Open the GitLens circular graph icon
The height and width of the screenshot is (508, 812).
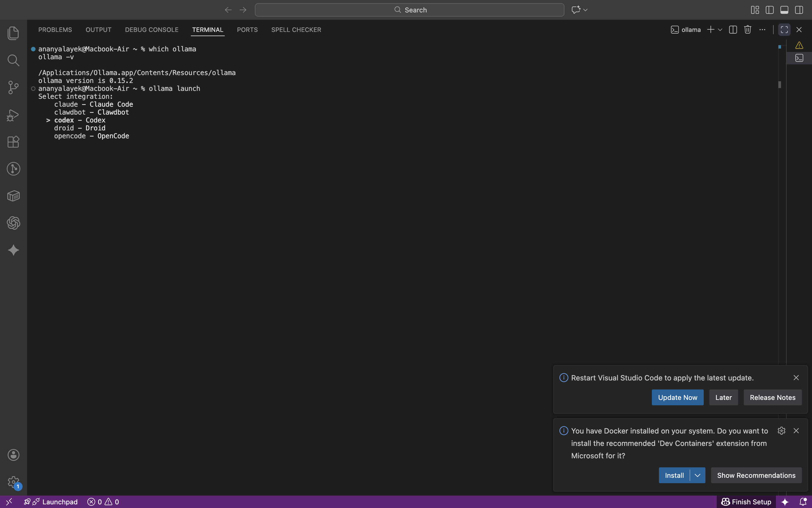tap(14, 169)
